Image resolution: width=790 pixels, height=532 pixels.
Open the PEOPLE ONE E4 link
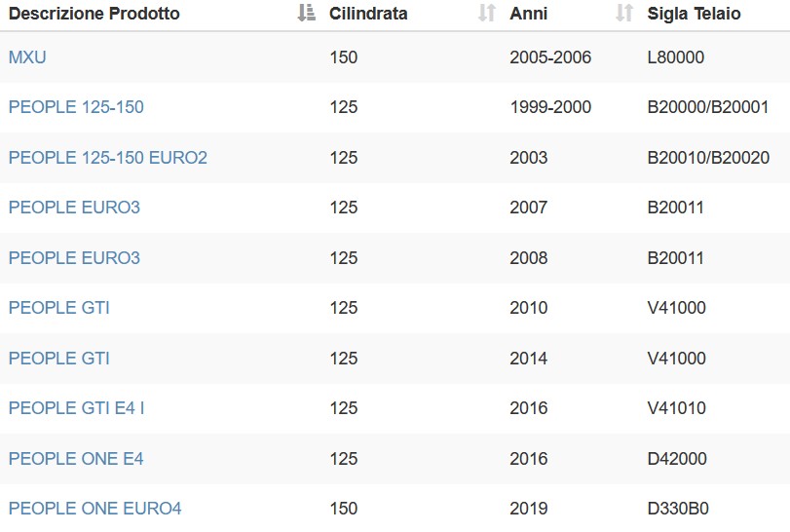[x=76, y=459]
